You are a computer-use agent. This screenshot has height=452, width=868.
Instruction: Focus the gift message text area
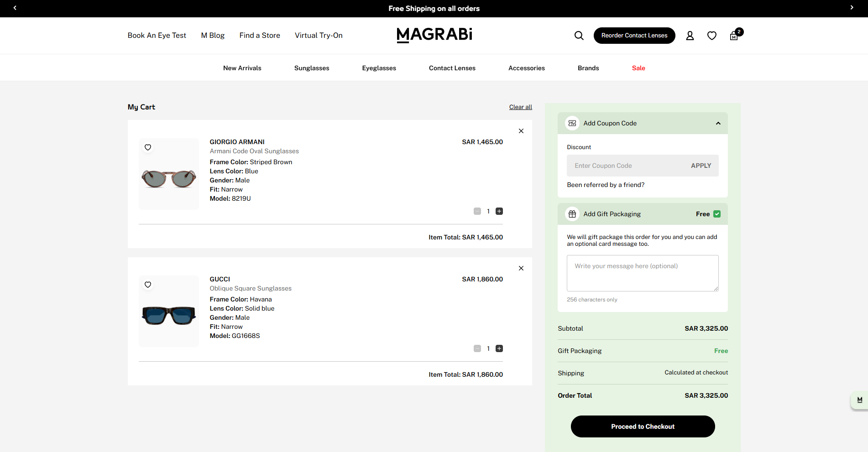(x=643, y=273)
